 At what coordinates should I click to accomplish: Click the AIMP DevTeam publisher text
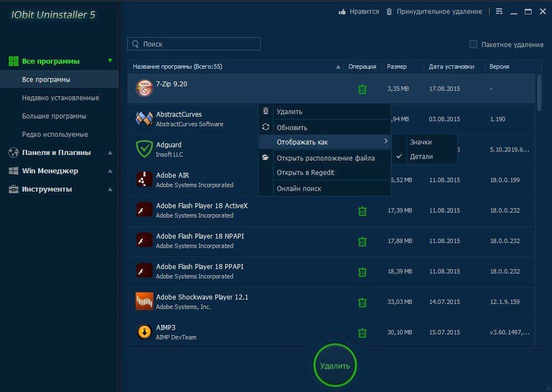point(176,337)
